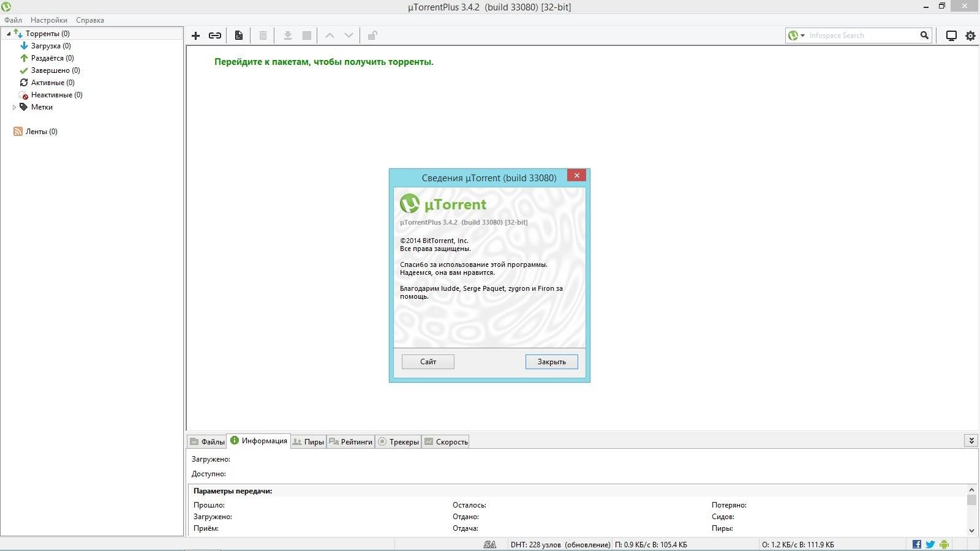Viewport: 980px width, 551px height.
Task: Select the Завершено filter in sidebar
Action: point(55,70)
